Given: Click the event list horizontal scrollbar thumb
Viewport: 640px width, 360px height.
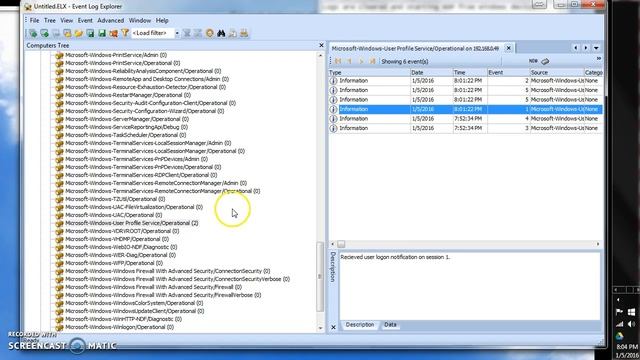Looking at the screenshot, I should point(341,244).
